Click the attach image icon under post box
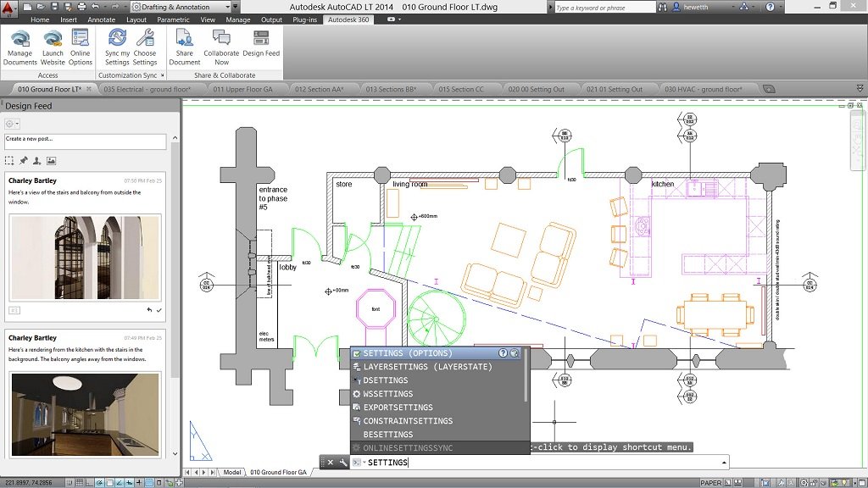Image resolution: width=868 pixels, height=488 pixels. [51, 161]
